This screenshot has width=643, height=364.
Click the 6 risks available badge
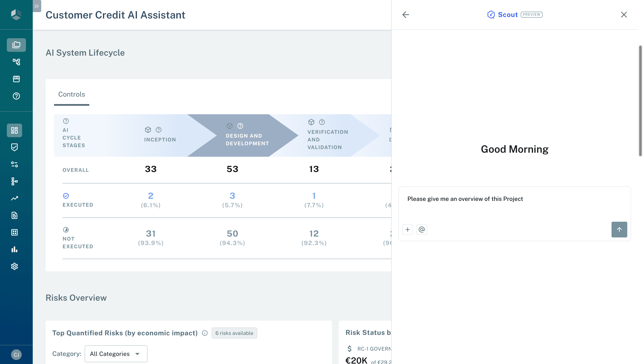click(x=234, y=333)
